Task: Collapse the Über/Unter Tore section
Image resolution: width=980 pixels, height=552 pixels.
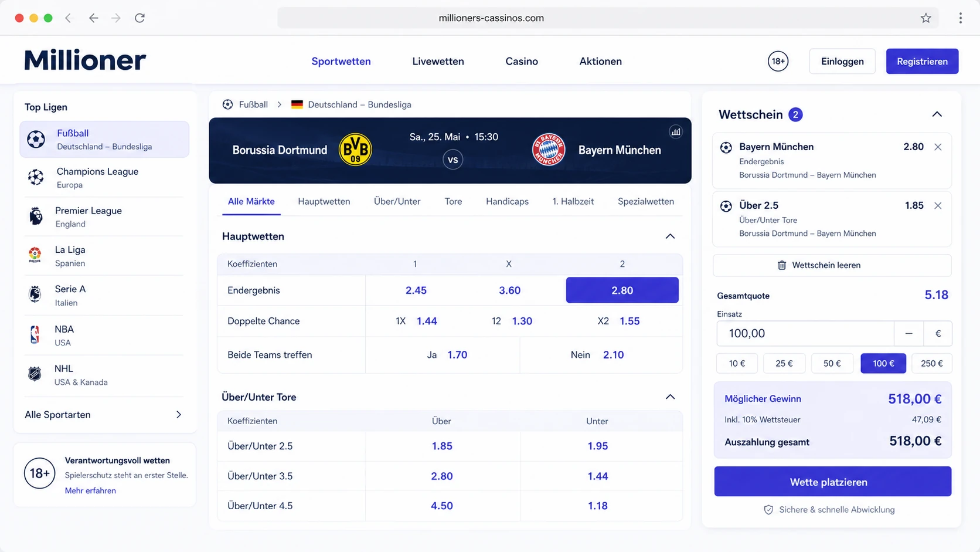Action: 670,397
